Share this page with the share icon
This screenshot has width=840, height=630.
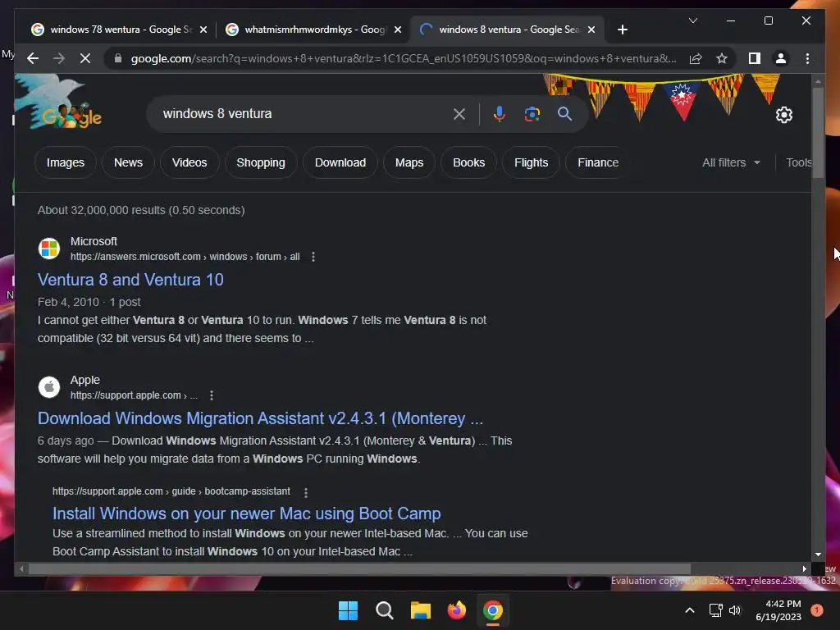(x=696, y=58)
